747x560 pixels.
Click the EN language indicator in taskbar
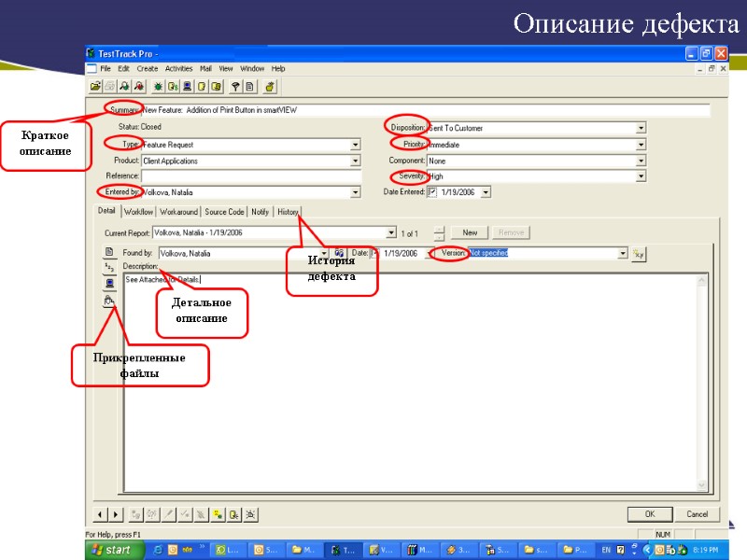(606, 550)
